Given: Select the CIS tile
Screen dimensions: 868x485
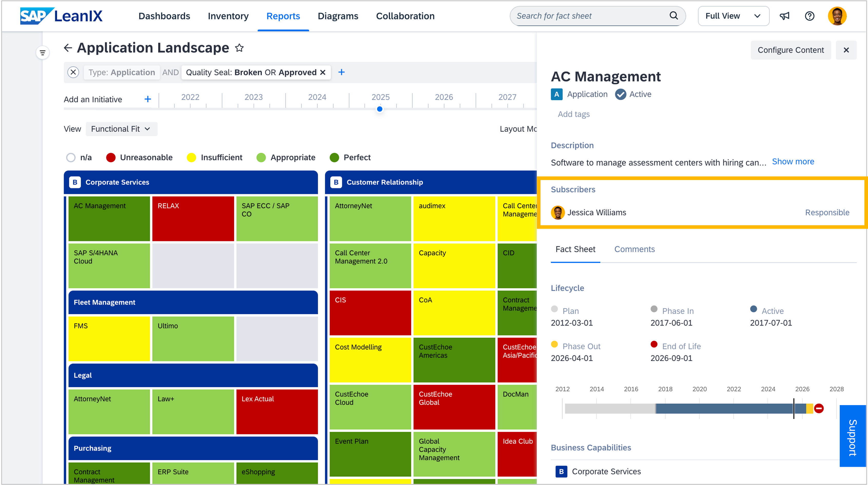Looking at the screenshot, I should coord(370,313).
